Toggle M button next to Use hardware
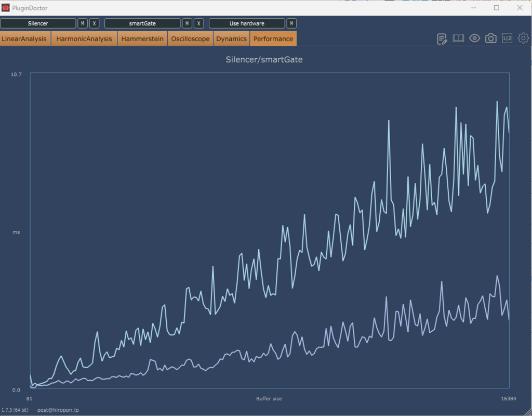This screenshot has width=532, height=416. [291, 23]
